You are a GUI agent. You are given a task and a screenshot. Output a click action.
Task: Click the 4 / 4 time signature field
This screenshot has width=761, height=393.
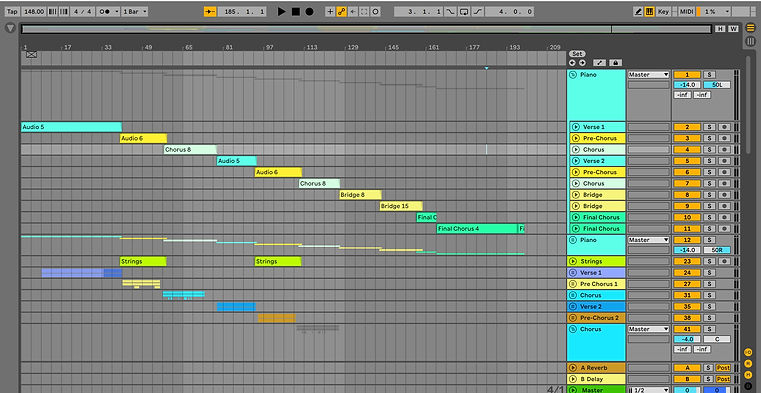pyautogui.click(x=83, y=12)
